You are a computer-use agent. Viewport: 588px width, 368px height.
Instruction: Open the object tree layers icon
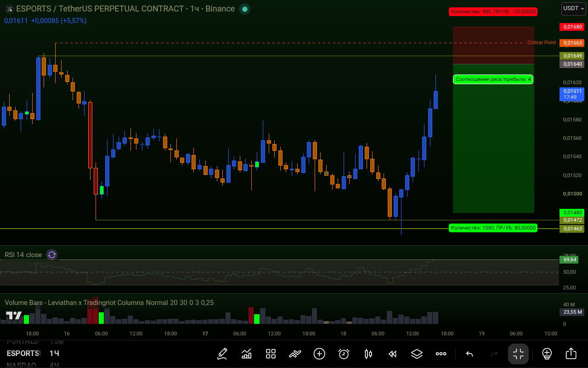pos(417,354)
